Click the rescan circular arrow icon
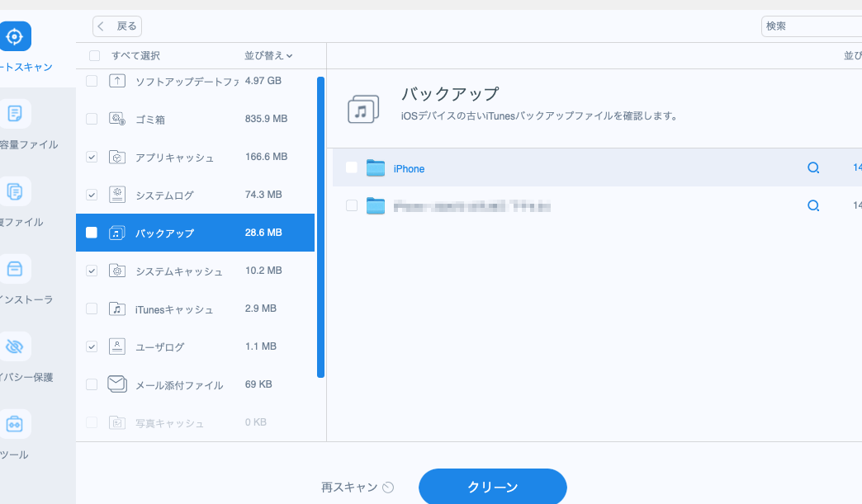This screenshot has height=504, width=862. click(388, 488)
